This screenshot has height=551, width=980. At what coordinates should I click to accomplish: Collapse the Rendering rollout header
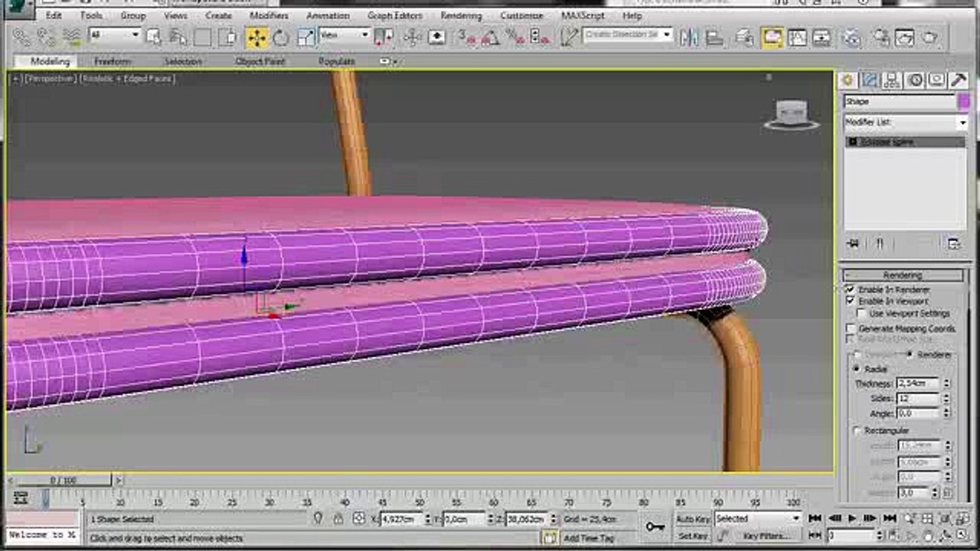(x=903, y=275)
